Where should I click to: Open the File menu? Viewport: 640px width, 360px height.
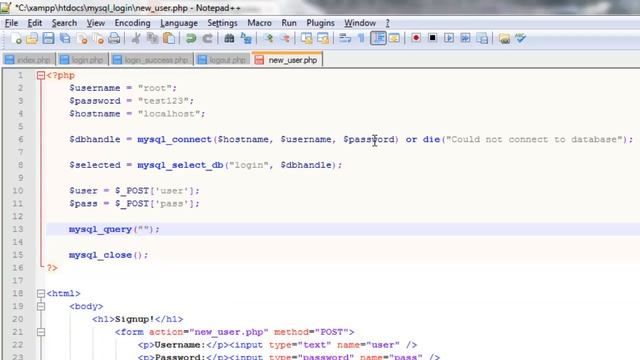[11, 23]
